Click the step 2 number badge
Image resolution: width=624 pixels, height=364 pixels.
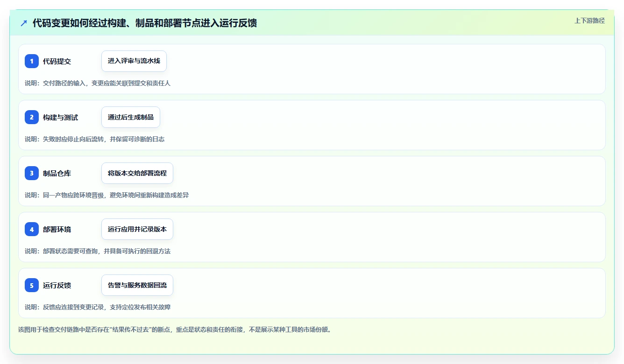[32, 117]
